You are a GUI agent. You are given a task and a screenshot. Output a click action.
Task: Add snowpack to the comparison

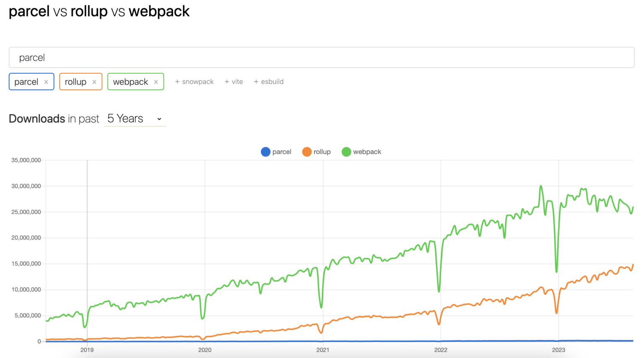click(194, 81)
